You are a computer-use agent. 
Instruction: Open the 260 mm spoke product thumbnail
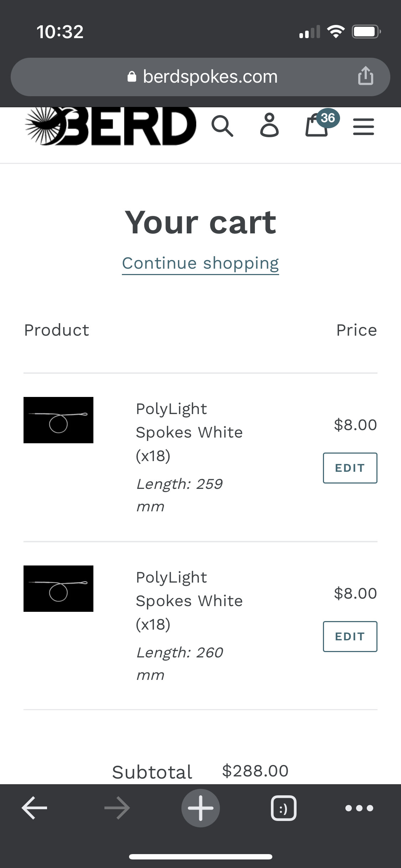[x=58, y=589]
